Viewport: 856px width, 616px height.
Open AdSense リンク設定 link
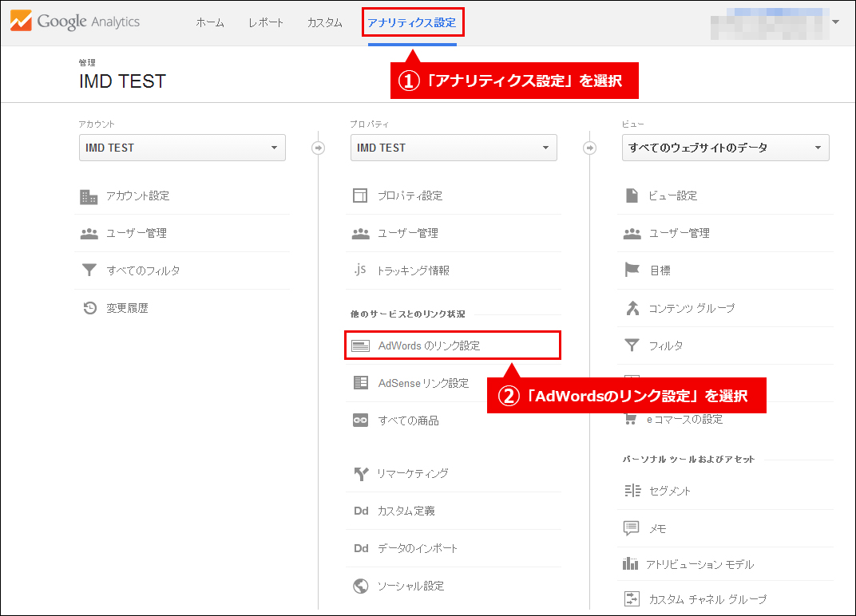coord(424,383)
